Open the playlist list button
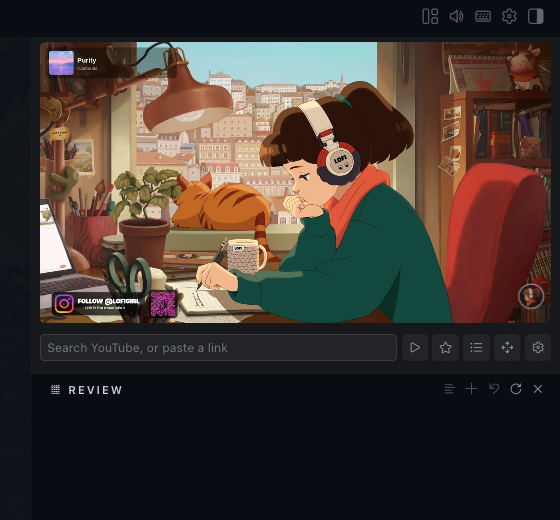The height and width of the screenshot is (520, 560). click(476, 348)
